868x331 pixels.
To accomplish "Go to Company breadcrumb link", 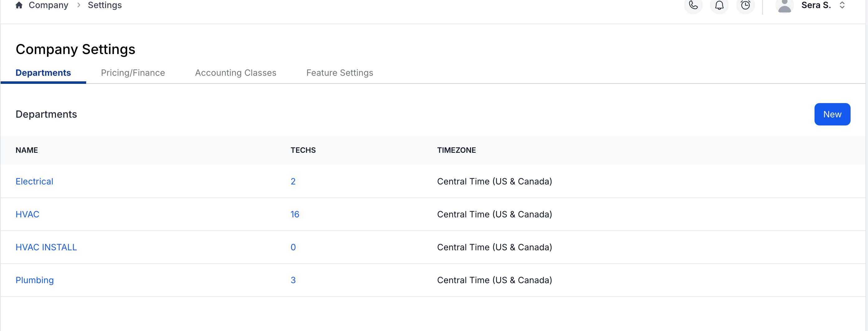I will click(48, 5).
